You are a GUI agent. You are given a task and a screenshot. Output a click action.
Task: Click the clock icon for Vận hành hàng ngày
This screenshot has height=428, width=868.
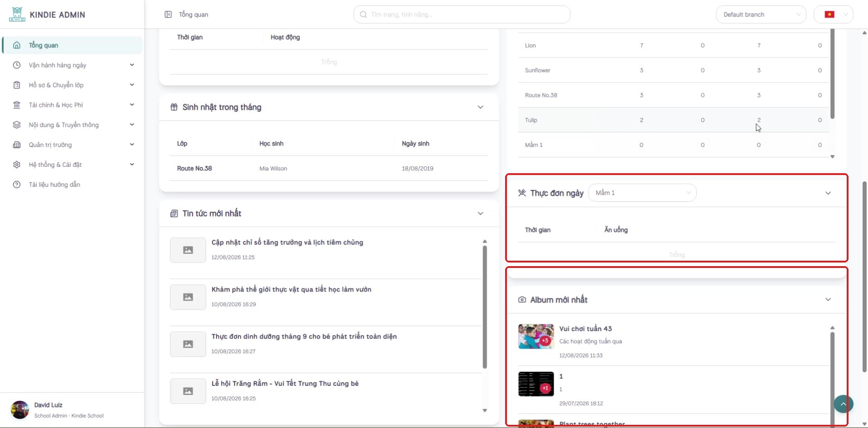point(17,65)
